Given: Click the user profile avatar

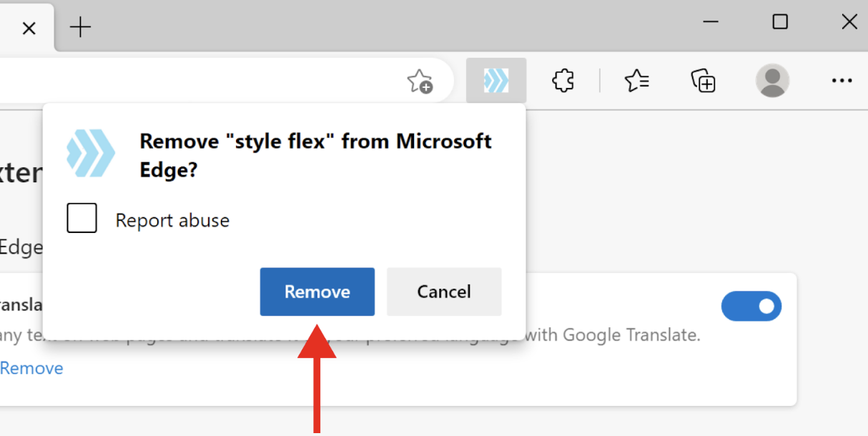Looking at the screenshot, I should pyautogui.click(x=772, y=81).
